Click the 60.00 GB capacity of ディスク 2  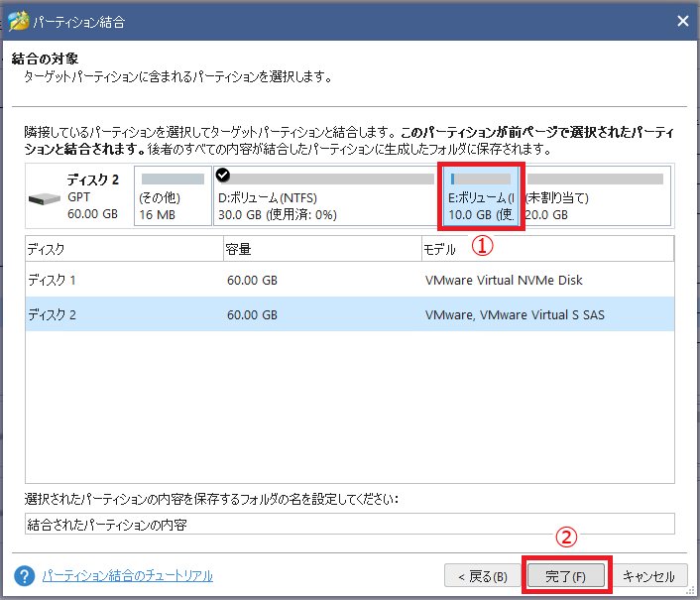252,315
